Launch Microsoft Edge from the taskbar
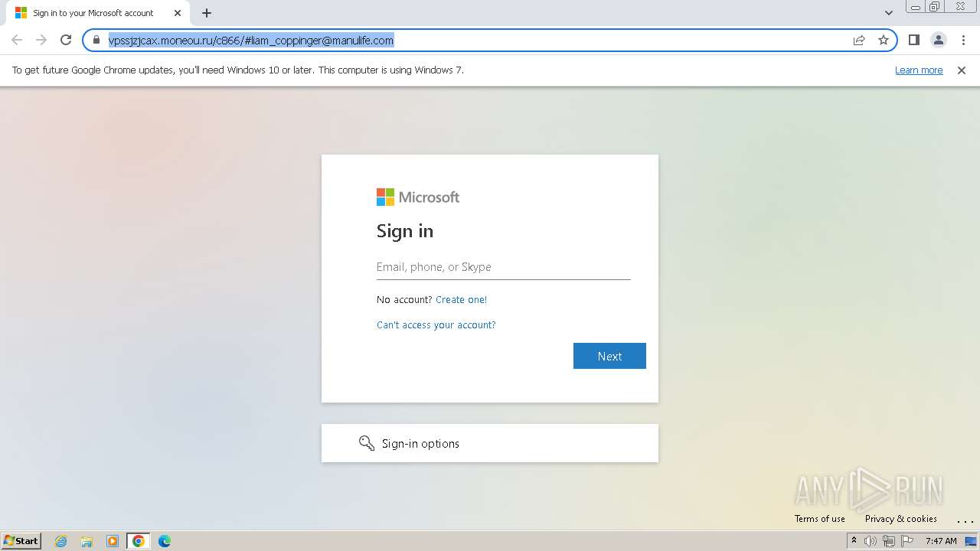Image resolution: width=980 pixels, height=551 pixels. click(165, 541)
